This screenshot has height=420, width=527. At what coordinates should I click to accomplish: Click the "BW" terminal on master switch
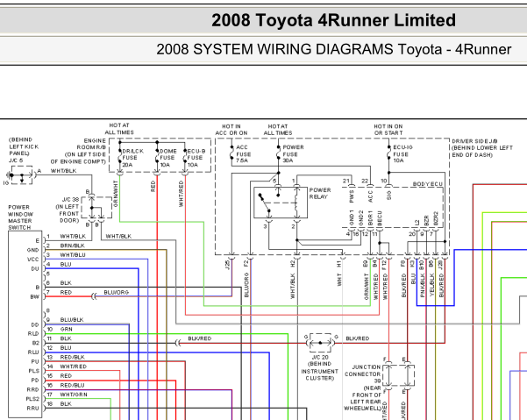pos(34,296)
